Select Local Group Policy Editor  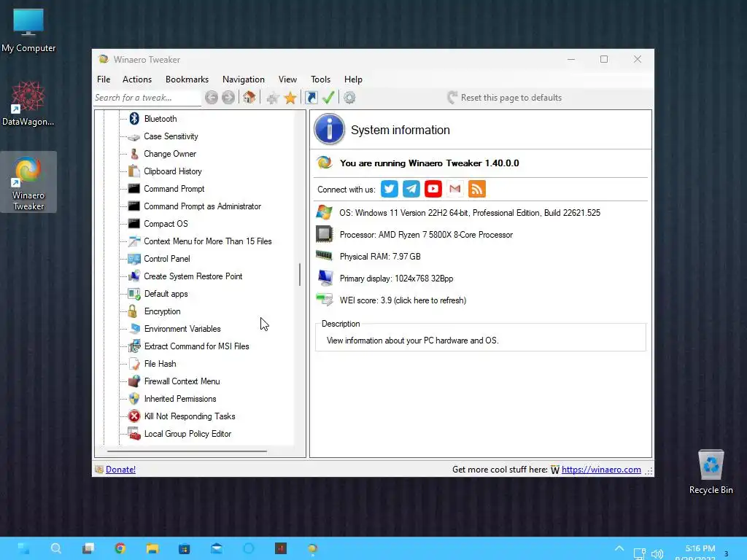click(187, 434)
